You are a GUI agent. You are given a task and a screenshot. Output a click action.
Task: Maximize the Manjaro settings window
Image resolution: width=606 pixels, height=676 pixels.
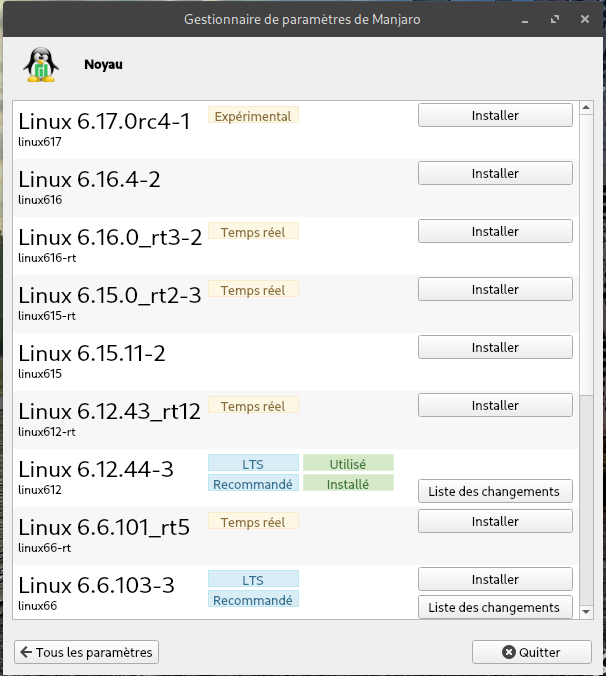coord(555,19)
